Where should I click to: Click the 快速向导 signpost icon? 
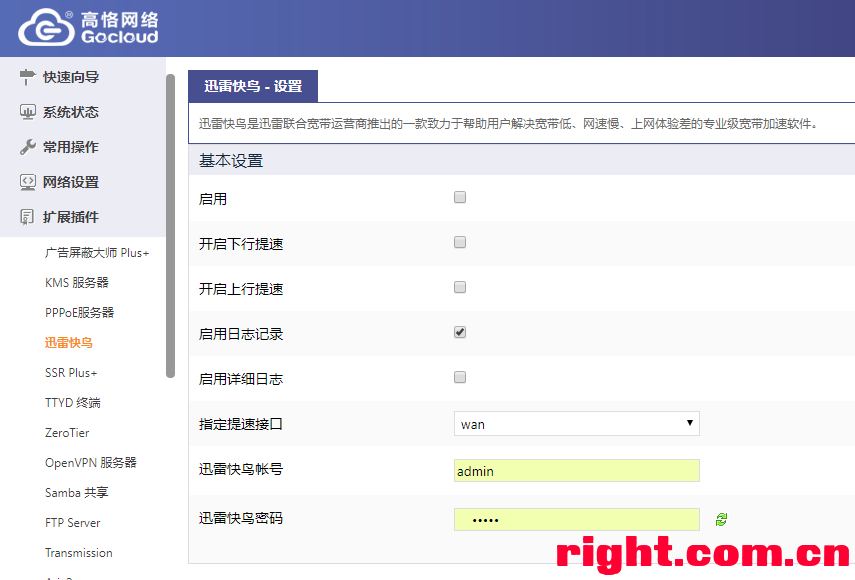(27, 77)
